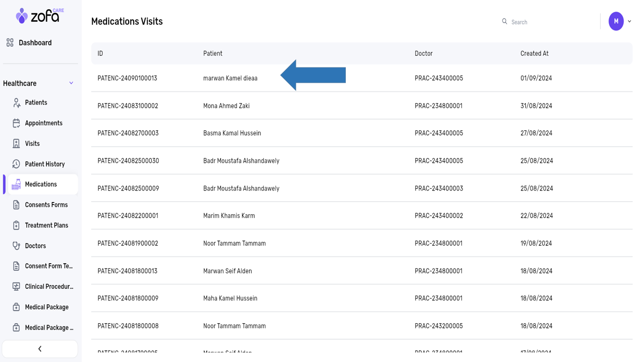Click the Patient History clock icon
Viewport: 644px width, 362px height.
16,164
